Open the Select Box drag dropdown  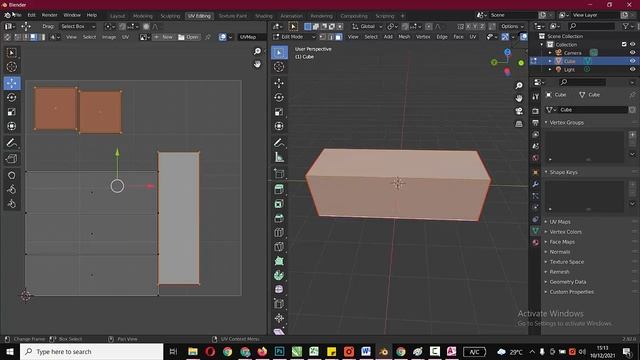[x=78, y=26]
